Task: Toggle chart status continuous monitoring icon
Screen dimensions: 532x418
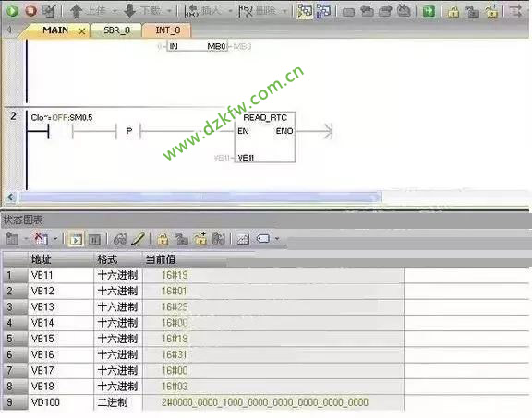Action: (x=76, y=239)
